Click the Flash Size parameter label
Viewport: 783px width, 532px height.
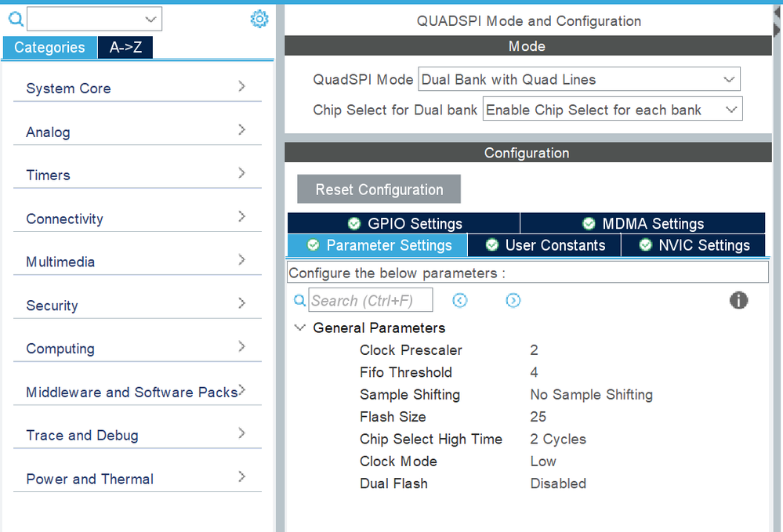393,417
